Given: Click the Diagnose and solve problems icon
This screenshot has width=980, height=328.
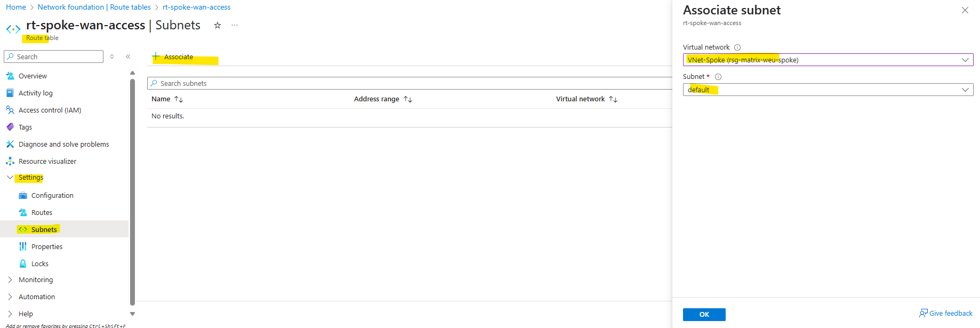Looking at the screenshot, I should click(x=10, y=144).
